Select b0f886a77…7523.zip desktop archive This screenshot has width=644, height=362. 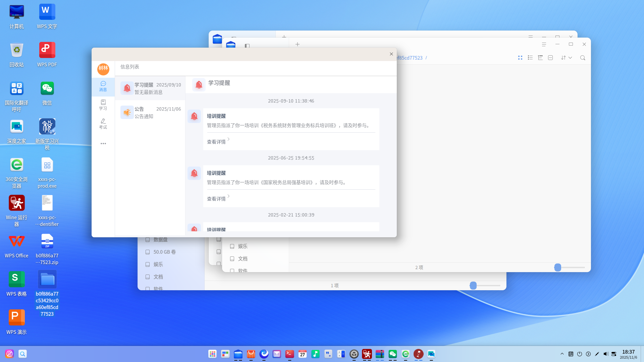[47, 249]
